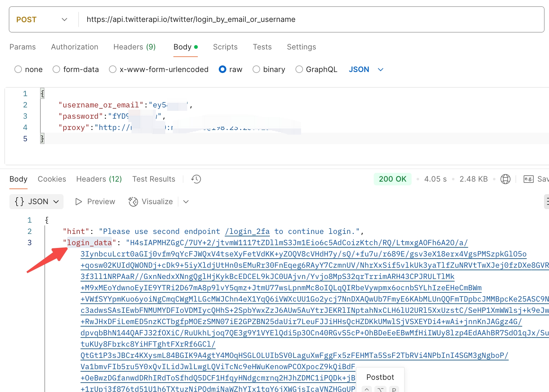Select the GraphQL body option
The width and height of the screenshot is (549, 392).
(299, 69)
